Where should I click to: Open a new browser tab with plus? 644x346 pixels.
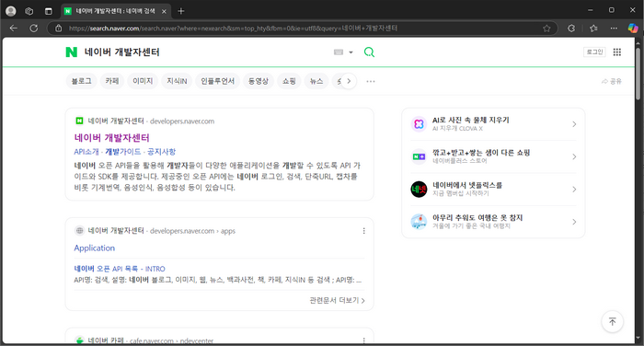[x=180, y=11]
